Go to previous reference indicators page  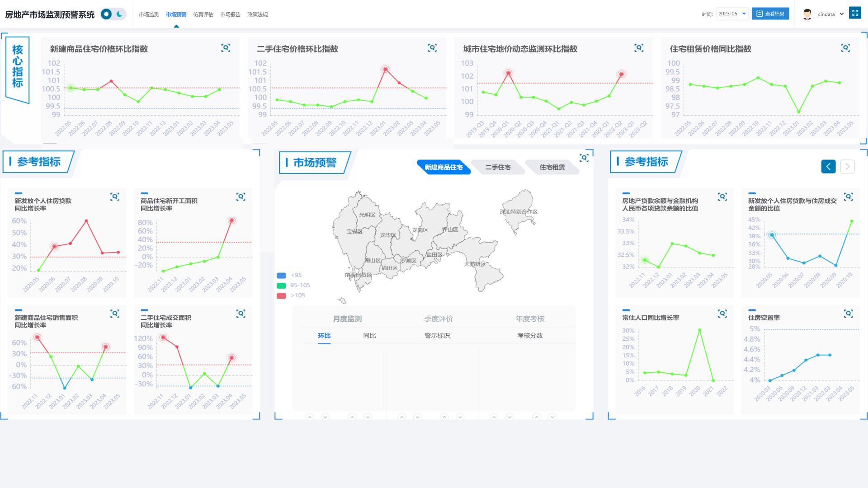point(828,166)
